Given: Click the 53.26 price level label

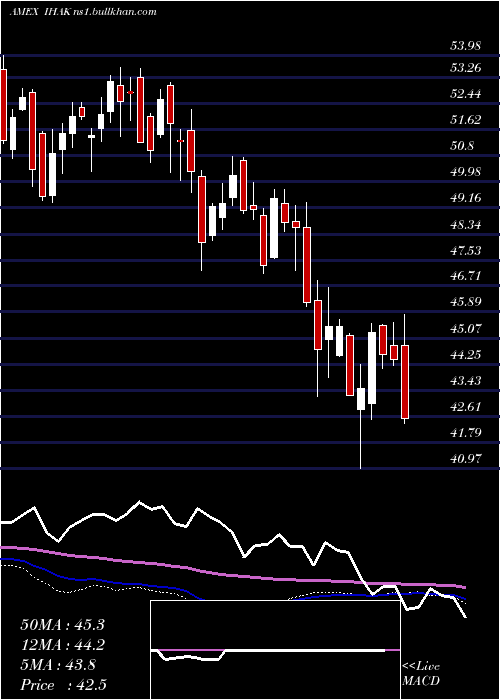Looking at the screenshot, I should pyautogui.click(x=466, y=68).
